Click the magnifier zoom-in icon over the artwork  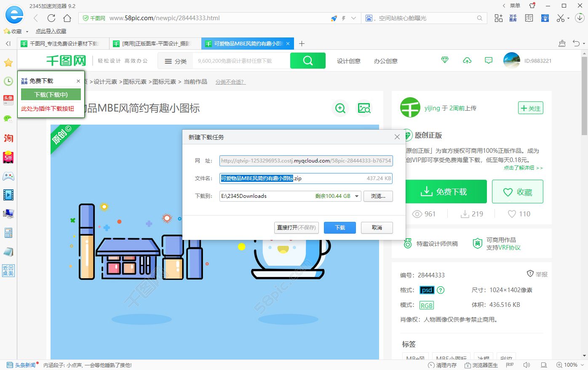340,108
